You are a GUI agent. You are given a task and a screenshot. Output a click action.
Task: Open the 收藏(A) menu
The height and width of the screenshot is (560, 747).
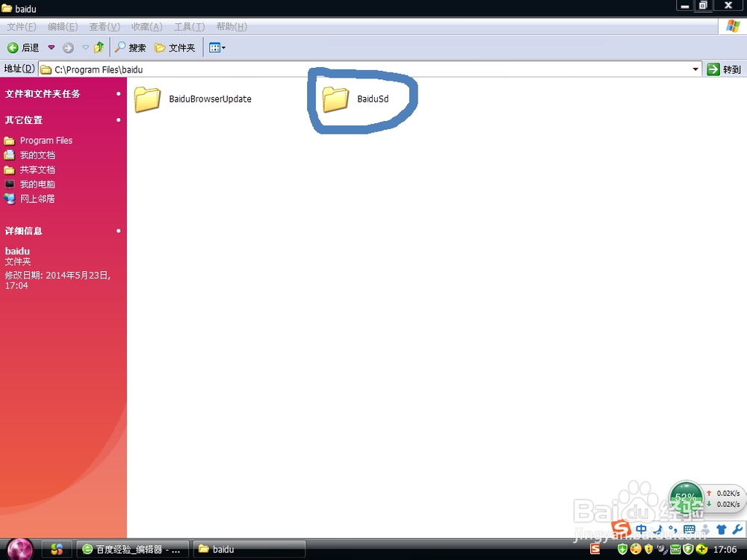coord(146,27)
